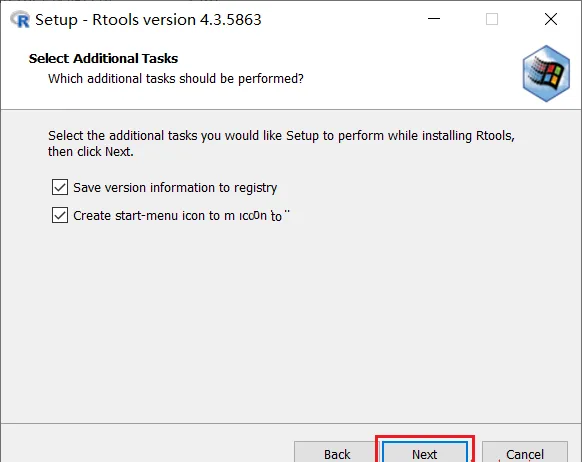Proceed with the Next button
Viewport: 582px width, 462px height.
click(425, 453)
